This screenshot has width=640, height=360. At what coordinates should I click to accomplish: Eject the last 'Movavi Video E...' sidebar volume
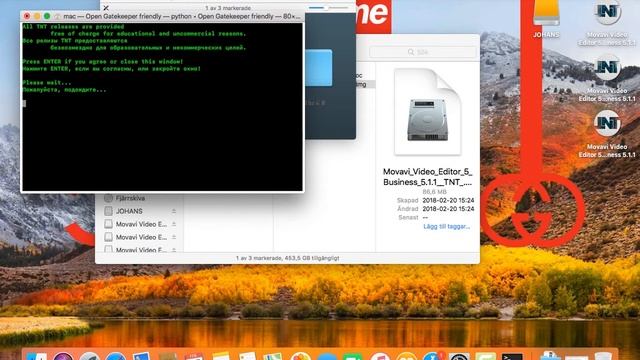pyautogui.click(x=174, y=249)
